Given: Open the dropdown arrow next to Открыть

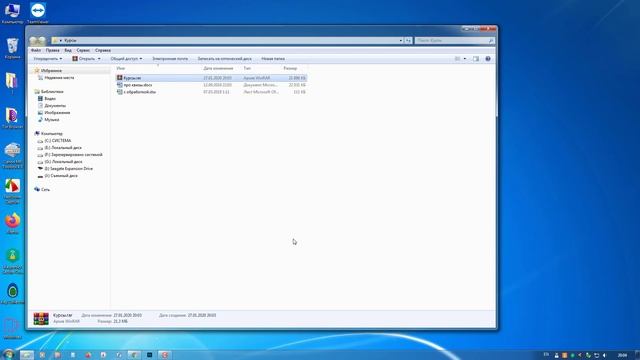Looking at the screenshot, I should click(99, 59).
